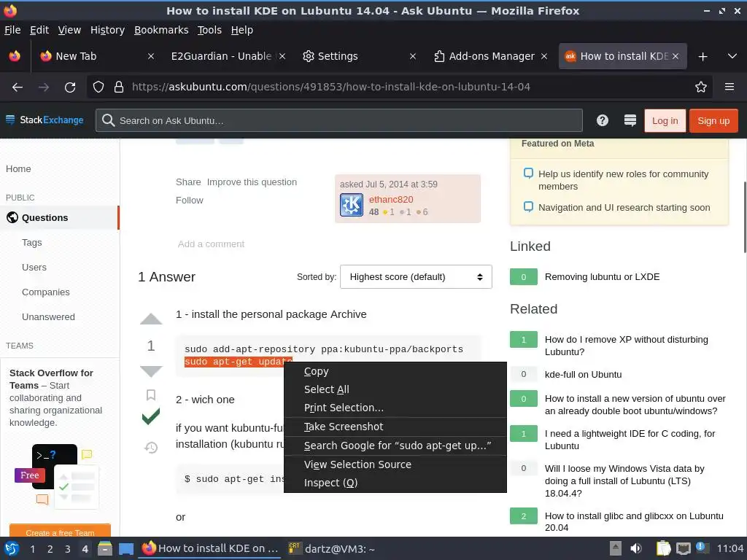Image resolution: width=747 pixels, height=560 pixels.
Task: Open the Bookmarks menu
Action: click(161, 30)
